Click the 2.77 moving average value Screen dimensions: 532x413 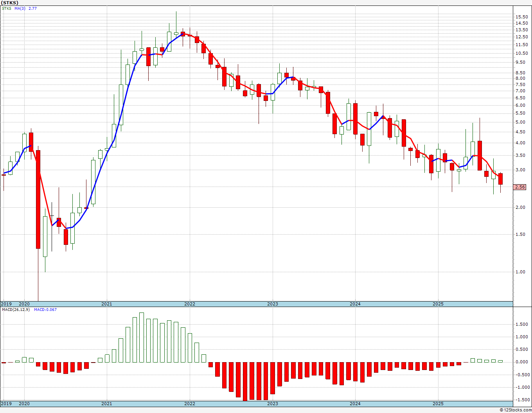click(32, 8)
